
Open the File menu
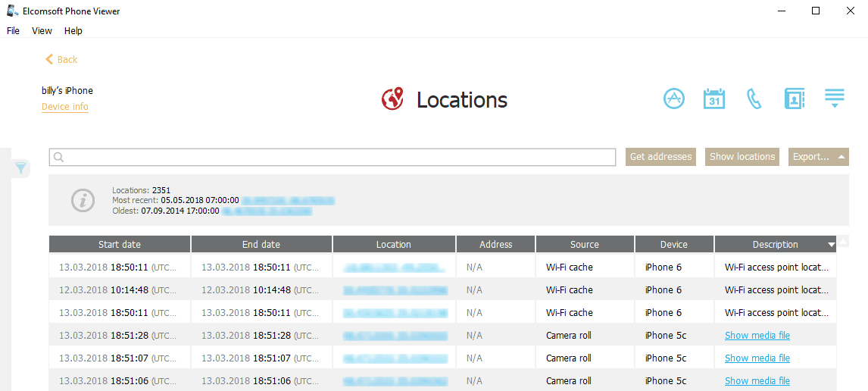(x=13, y=31)
